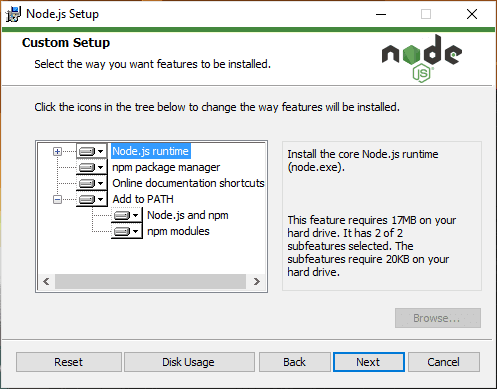The image size is (497, 389).
Task: Open install options for npm modules subfeature
Action: tap(127, 231)
